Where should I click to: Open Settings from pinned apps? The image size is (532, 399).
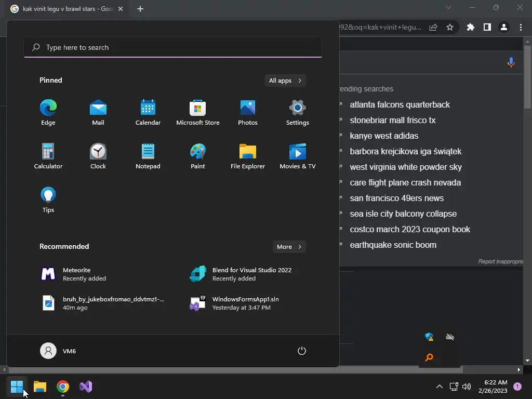coord(298,113)
